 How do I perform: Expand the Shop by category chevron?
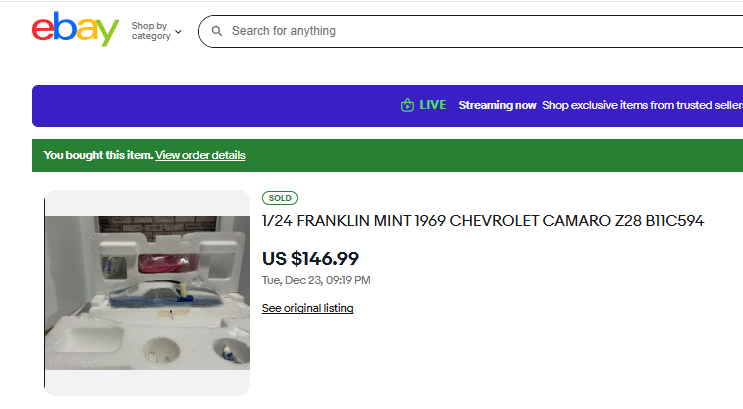coord(178,31)
